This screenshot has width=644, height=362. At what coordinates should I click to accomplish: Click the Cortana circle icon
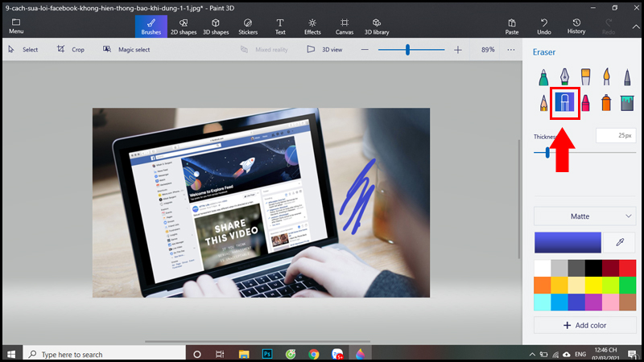tap(197, 354)
